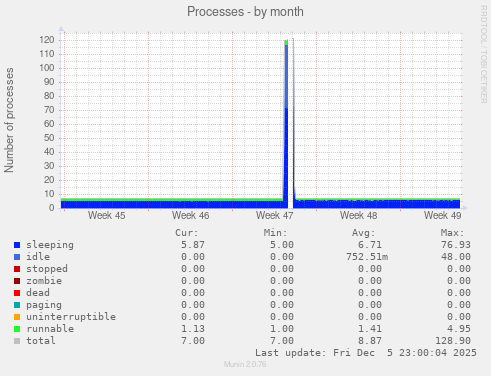The image size is (491, 376).
Task: Click the dead legend color swatch
Action: [17, 293]
